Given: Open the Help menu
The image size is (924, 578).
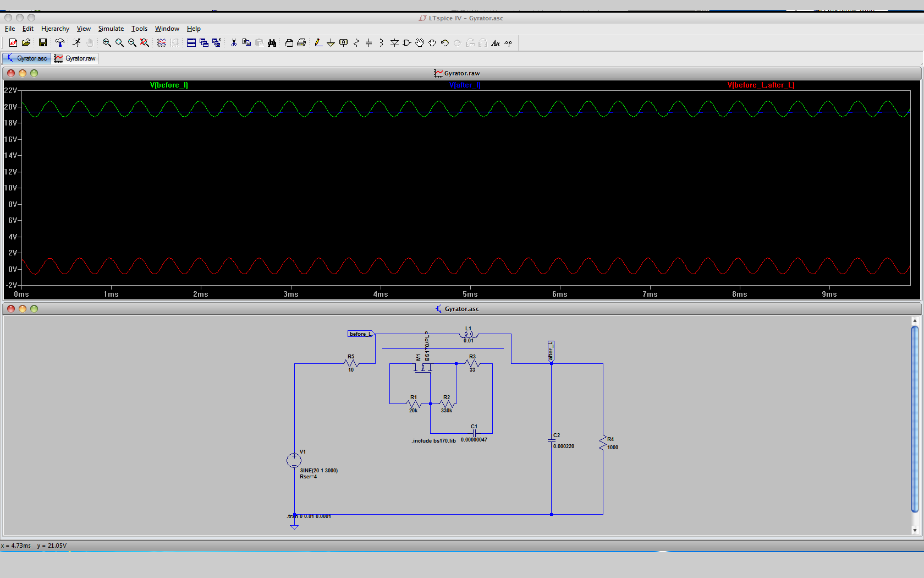Looking at the screenshot, I should (194, 29).
